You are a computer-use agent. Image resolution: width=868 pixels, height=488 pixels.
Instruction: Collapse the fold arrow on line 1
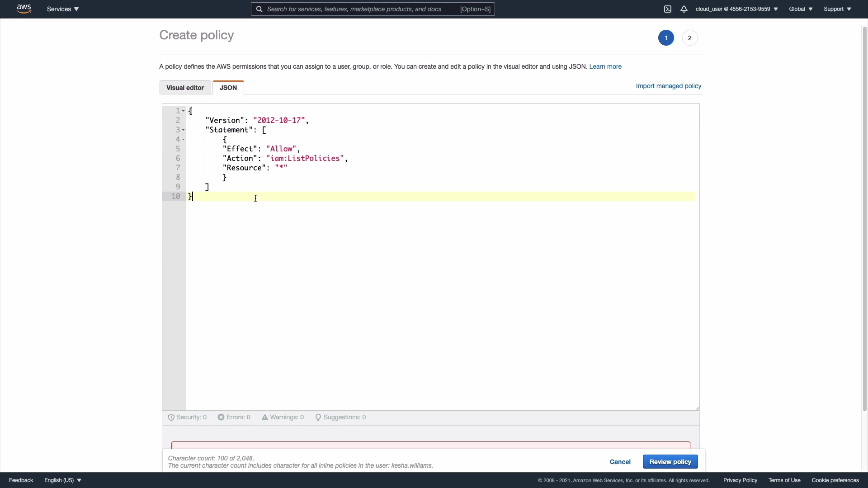[x=184, y=111]
